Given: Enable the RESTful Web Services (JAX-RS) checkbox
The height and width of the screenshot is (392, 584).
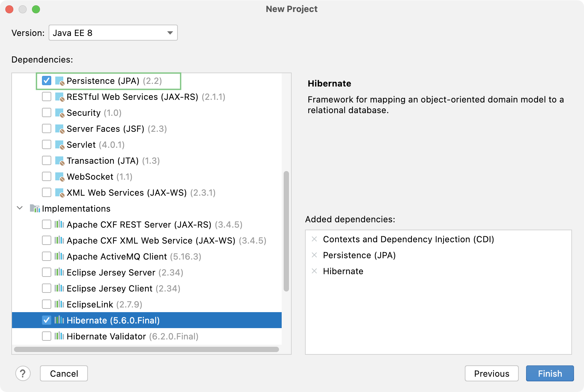Looking at the screenshot, I should tap(47, 97).
